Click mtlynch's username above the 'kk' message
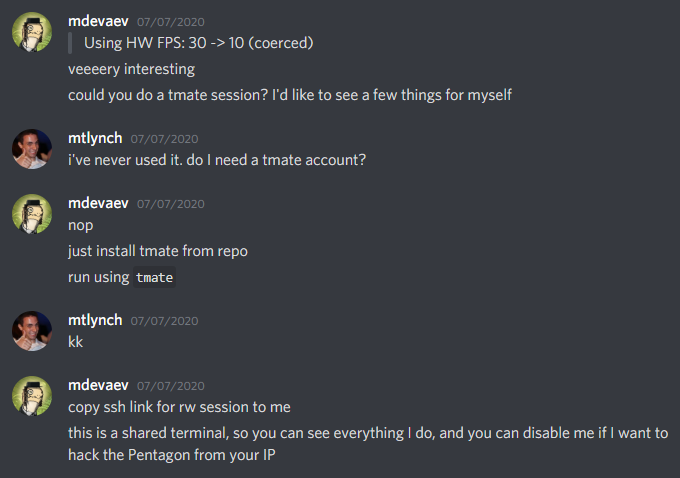Screen dimensions: 680x478 (95, 320)
